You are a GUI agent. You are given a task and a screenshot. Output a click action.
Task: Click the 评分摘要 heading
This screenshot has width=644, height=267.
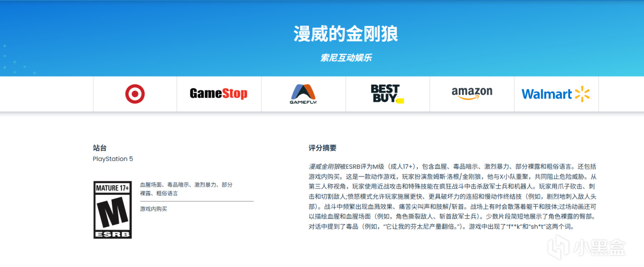[x=323, y=148]
